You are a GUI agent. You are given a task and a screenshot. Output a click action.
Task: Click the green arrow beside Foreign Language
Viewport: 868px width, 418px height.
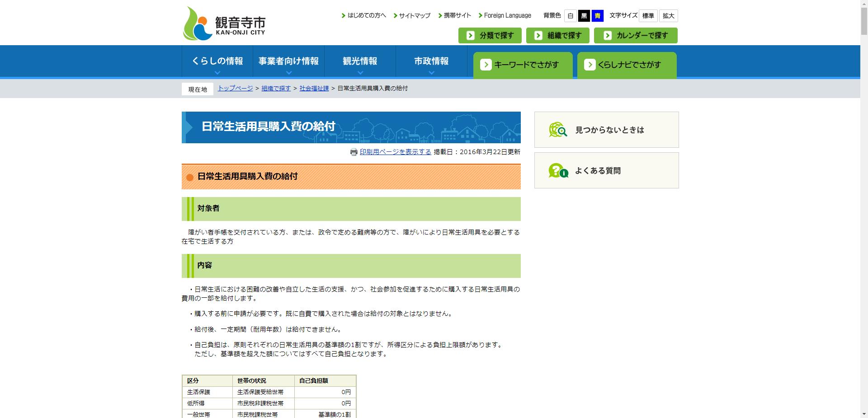481,15
